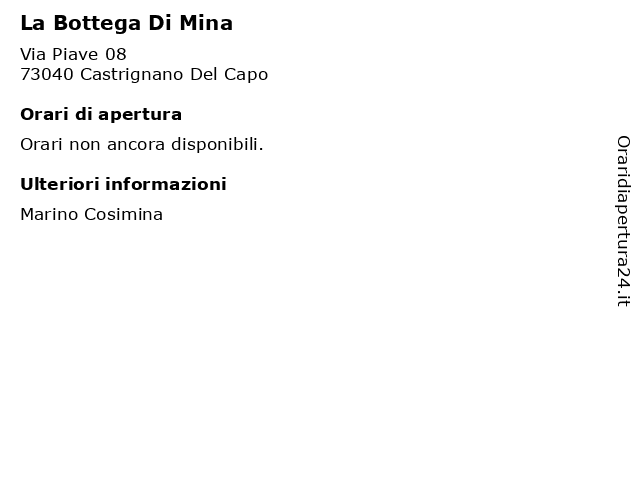Click the Orari di apertura heading
The width and height of the screenshot is (640, 480).
(101, 114)
